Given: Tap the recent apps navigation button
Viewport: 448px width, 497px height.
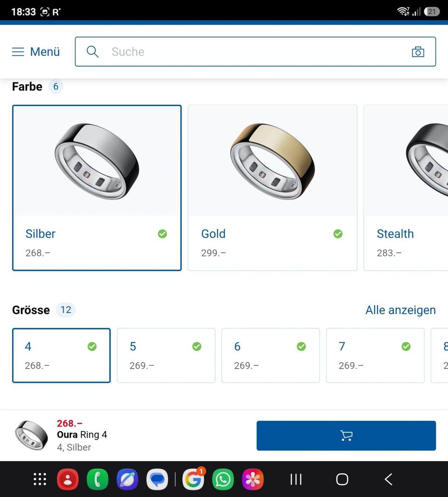Looking at the screenshot, I should click(x=296, y=479).
